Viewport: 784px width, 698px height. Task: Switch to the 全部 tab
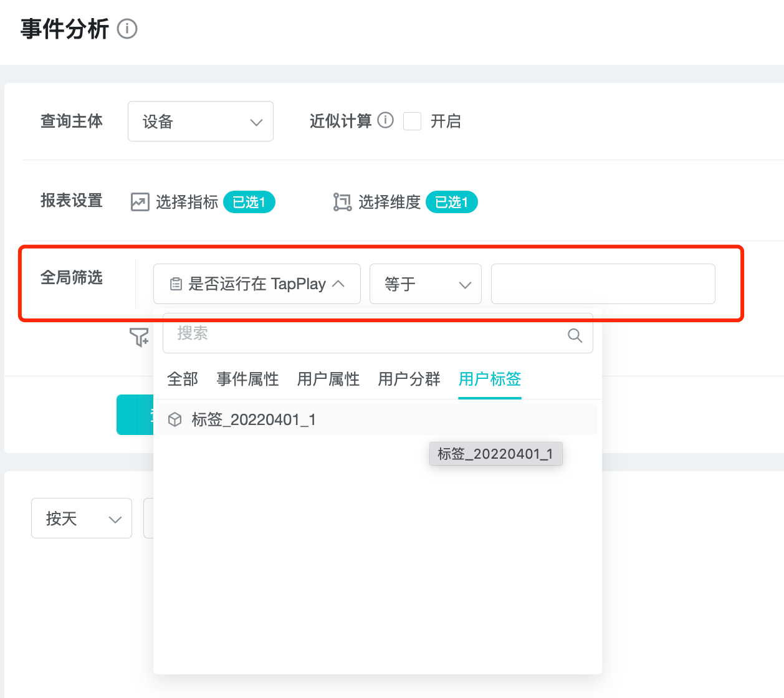(182, 379)
